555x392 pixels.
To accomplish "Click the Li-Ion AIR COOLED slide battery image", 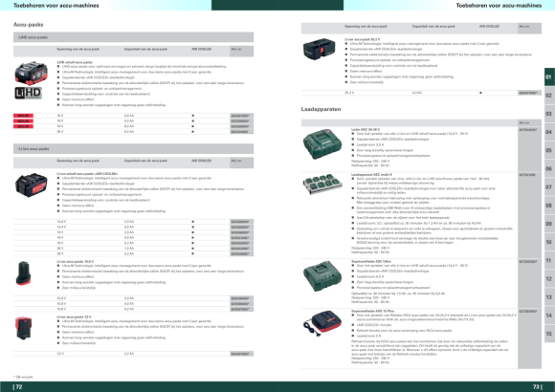I will 32,185.
